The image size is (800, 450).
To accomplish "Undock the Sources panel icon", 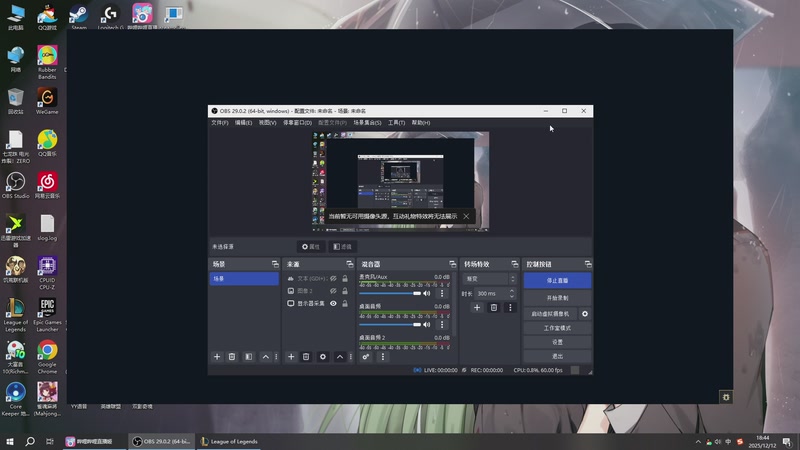I will [349, 264].
